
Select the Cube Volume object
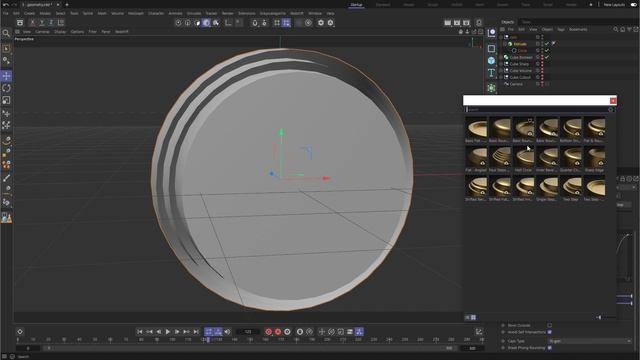520,71
